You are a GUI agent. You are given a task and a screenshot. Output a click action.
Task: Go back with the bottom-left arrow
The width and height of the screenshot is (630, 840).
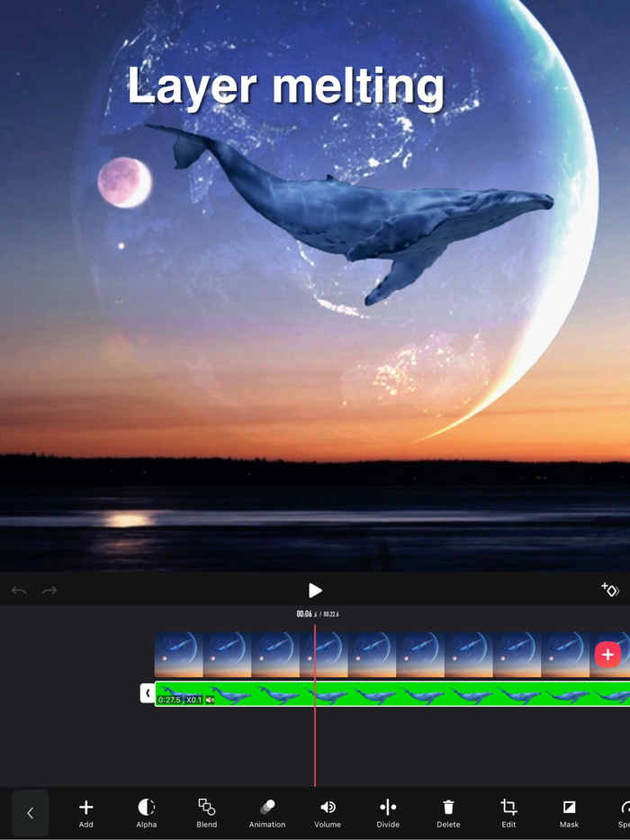tap(30, 813)
